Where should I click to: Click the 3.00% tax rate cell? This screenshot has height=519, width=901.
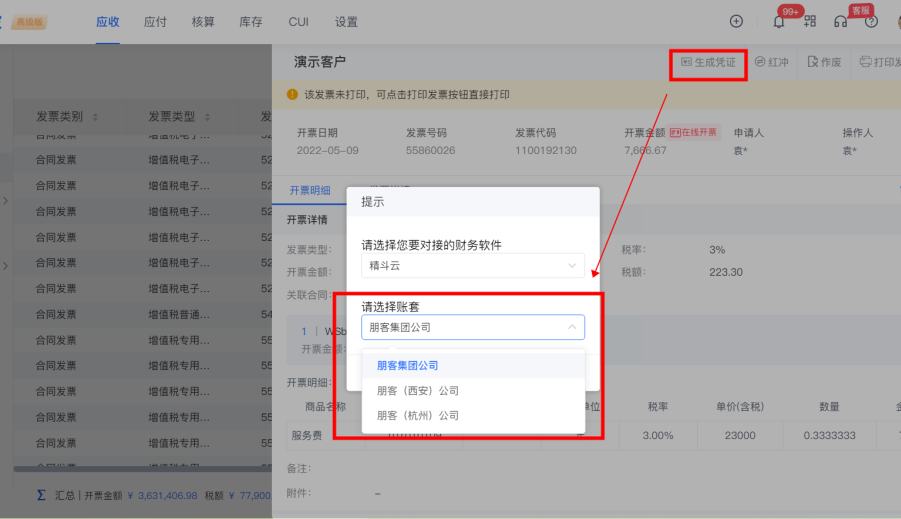pyautogui.click(x=658, y=435)
